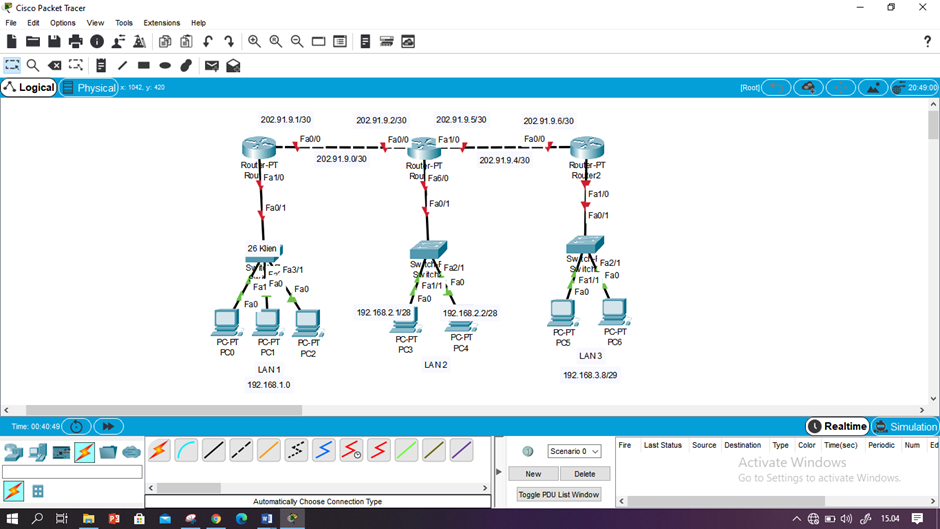The image size is (940, 529).
Task: Click Fast Forward Time button
Action: pyautogui.click(x=109, y=426)
